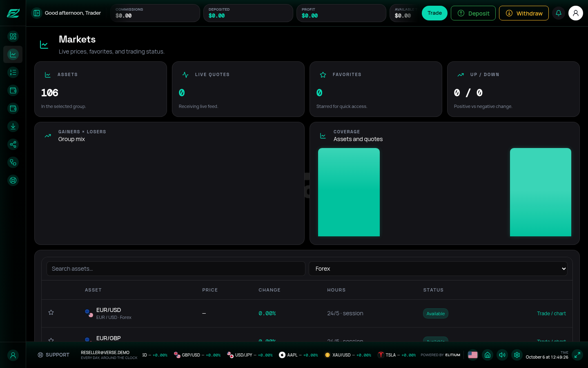Star EUR/USD as a favorite
This screenshot has height=368, width=588.
[51, 312]
